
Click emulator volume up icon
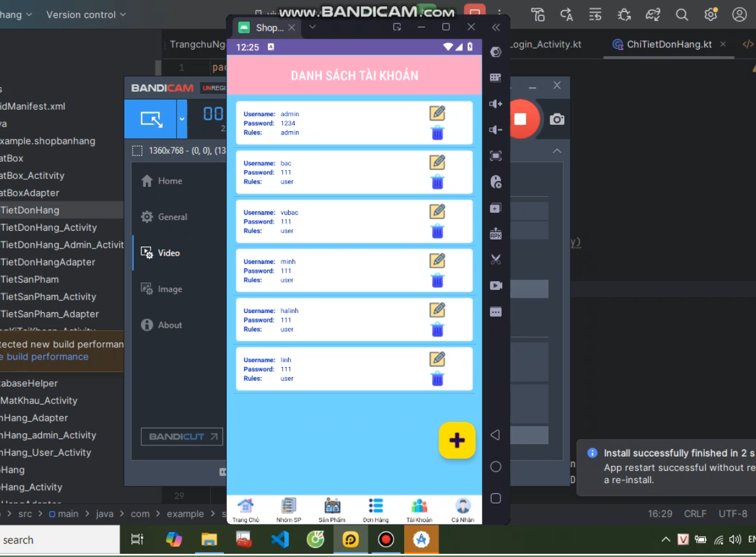pos(496,104)
